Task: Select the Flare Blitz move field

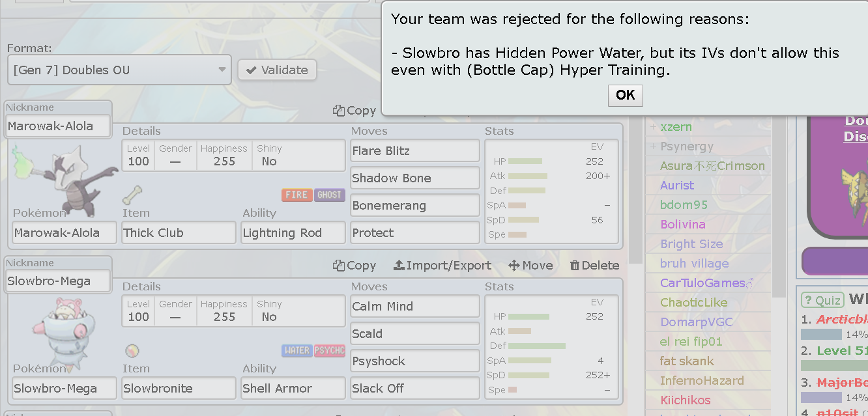Action: (x=415, y=150)
